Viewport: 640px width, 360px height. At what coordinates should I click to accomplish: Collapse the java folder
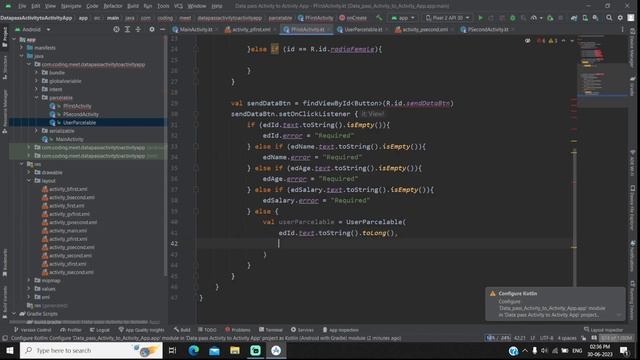tap(22, 56)
